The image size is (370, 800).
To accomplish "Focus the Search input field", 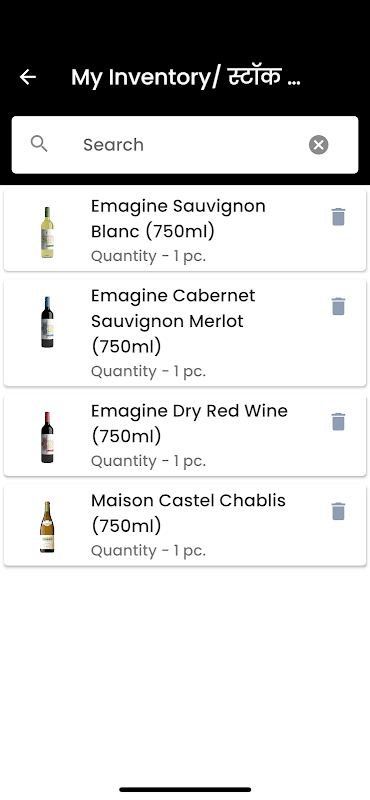I will [185, 145].
